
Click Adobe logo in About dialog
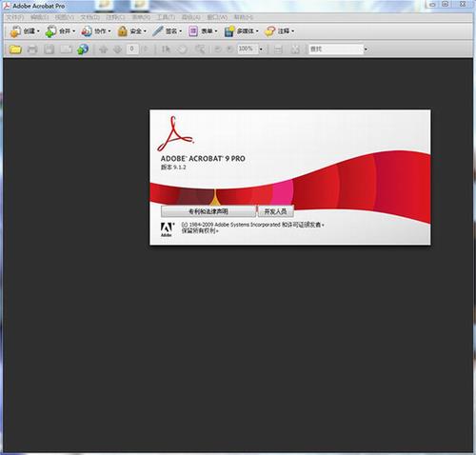[x=167, y=229]
